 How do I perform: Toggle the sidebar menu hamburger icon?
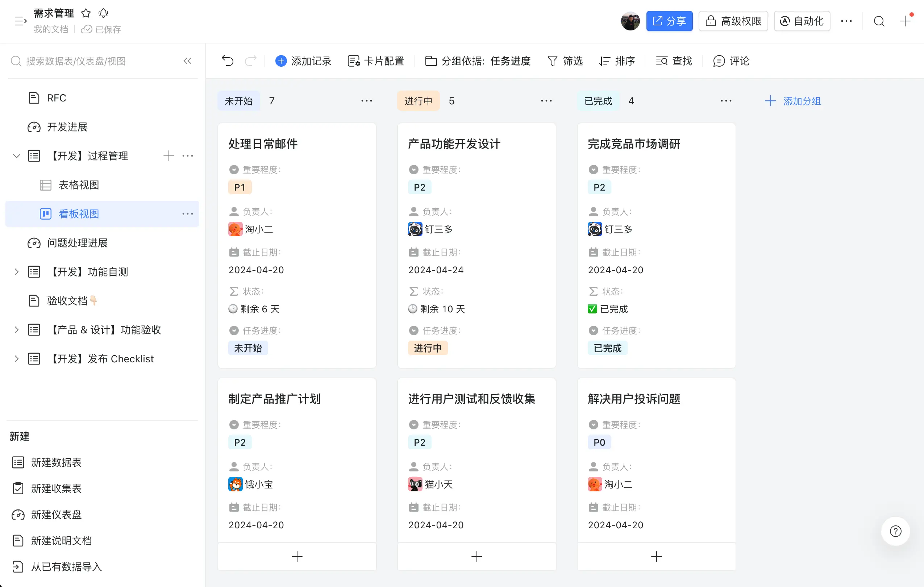[20, 21]
